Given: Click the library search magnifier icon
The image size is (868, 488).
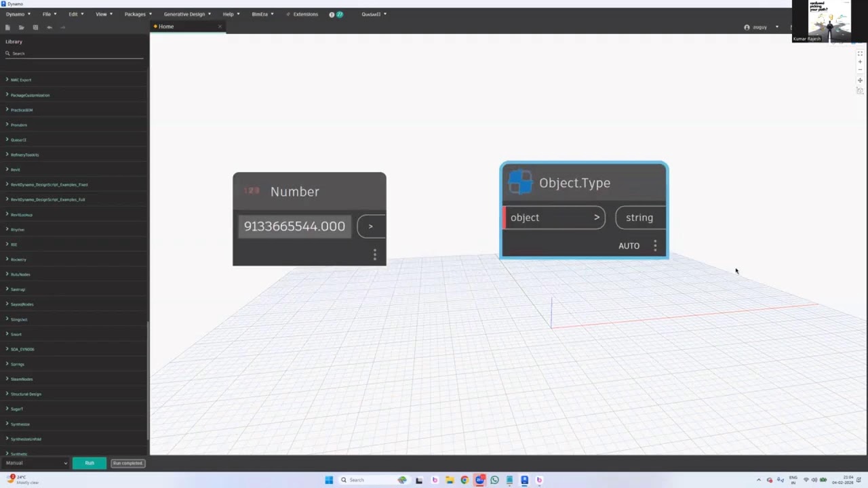Looking at the screenshot, I should [7, 54].
